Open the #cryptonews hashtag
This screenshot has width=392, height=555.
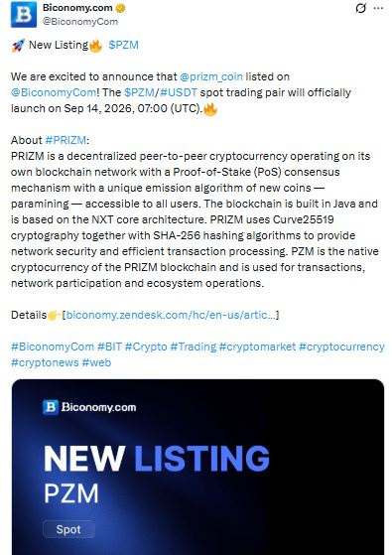(x=45, y=362)
